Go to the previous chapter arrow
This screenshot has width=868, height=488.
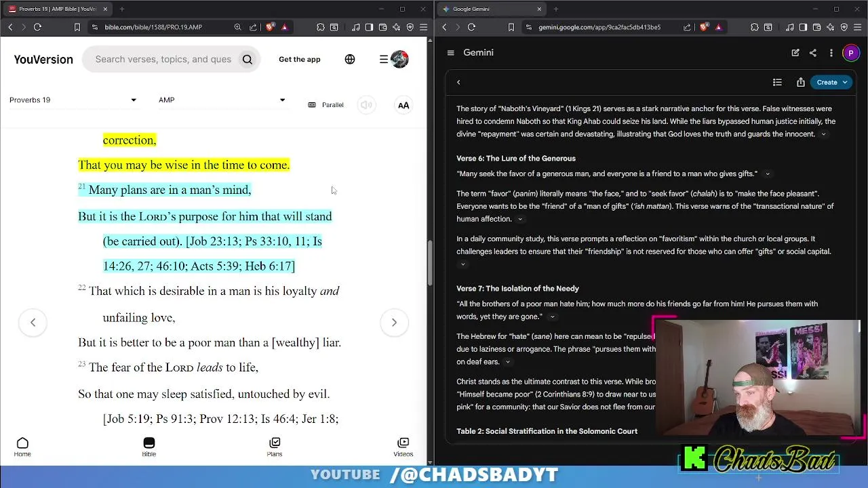33,323
